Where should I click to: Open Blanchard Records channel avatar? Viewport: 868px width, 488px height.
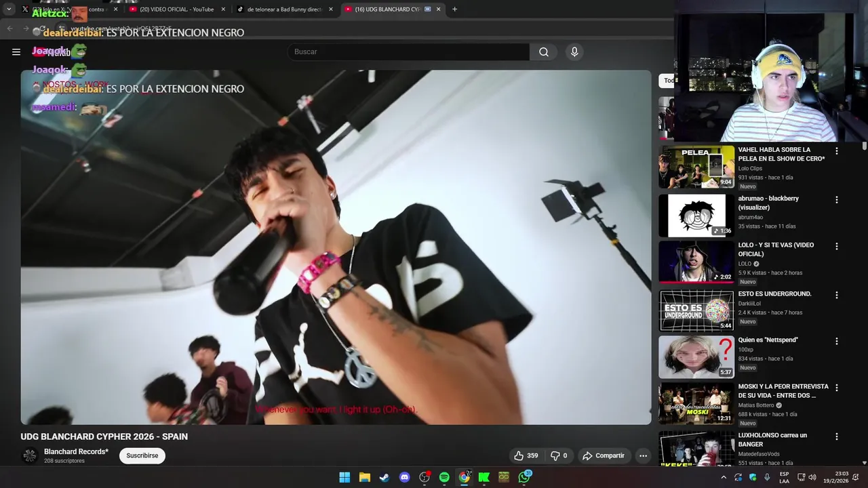pyautogui.click(x=30, y=455)
